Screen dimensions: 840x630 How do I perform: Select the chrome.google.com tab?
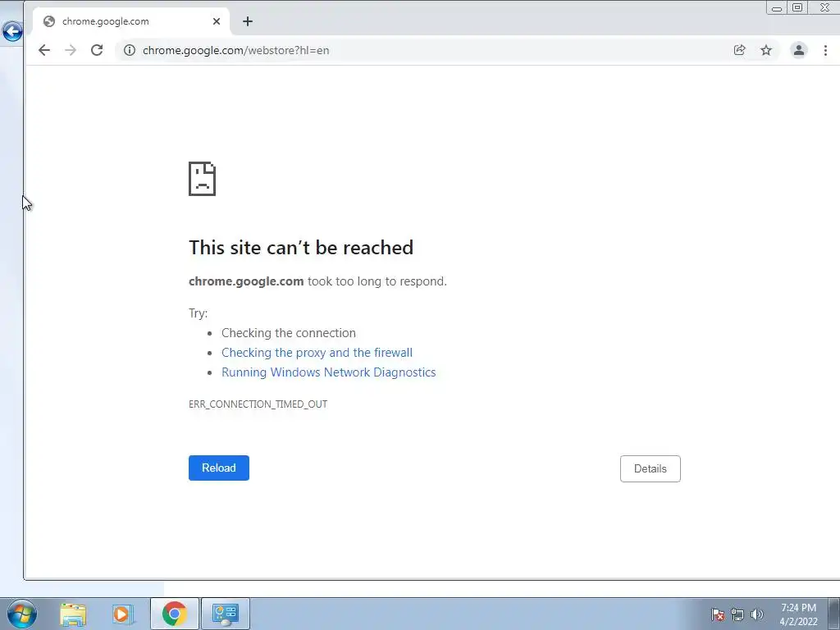131,21
